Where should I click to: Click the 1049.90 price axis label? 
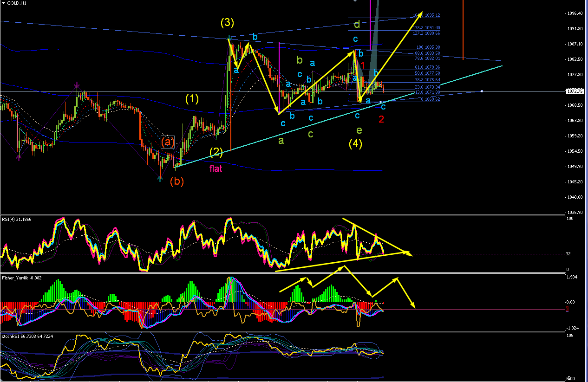[x=575, y=167]
